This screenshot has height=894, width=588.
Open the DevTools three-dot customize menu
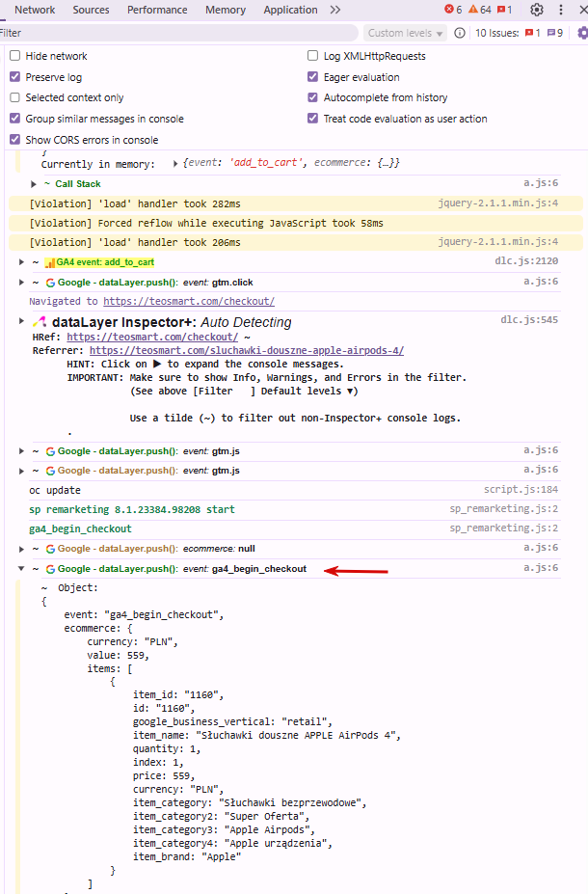pos(561,10)
